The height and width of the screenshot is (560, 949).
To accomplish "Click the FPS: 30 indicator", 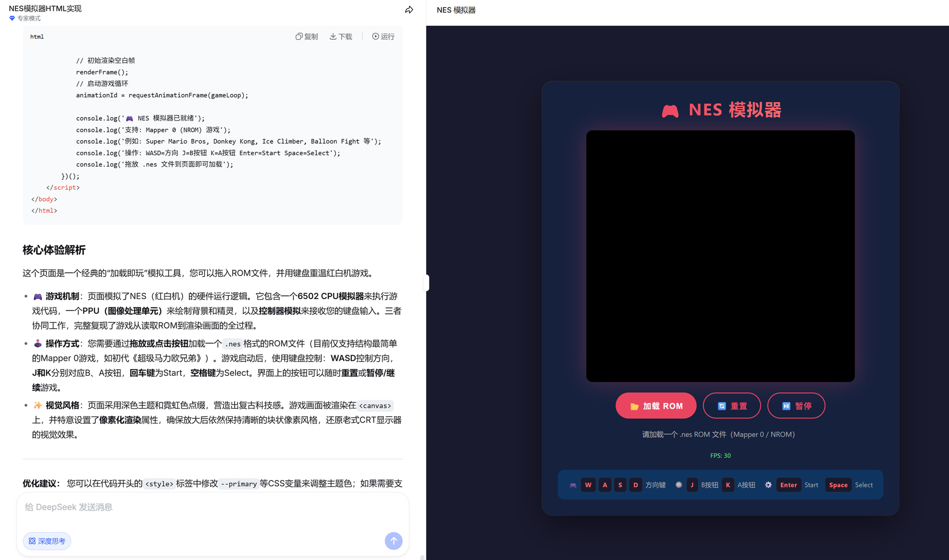I will click(x=720, y=456).
